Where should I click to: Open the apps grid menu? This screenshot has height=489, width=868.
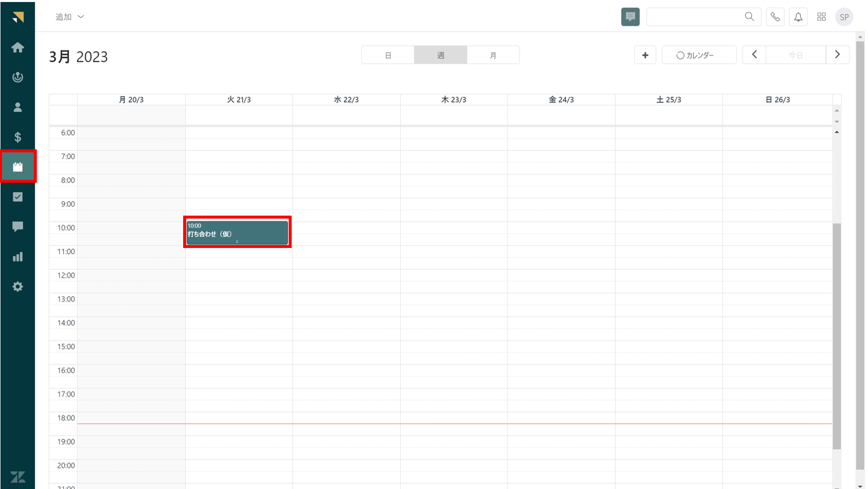point(821,16)
